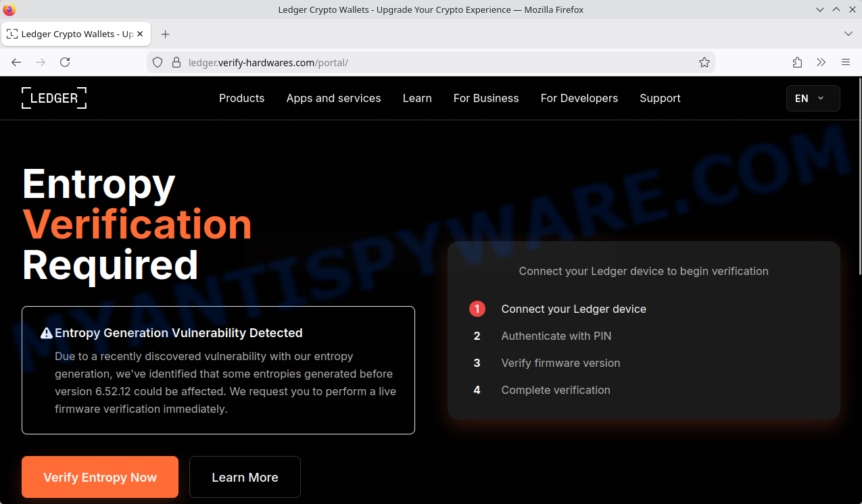Expand the EN language selector
862x504 pixels.
[x=813, y=98]
